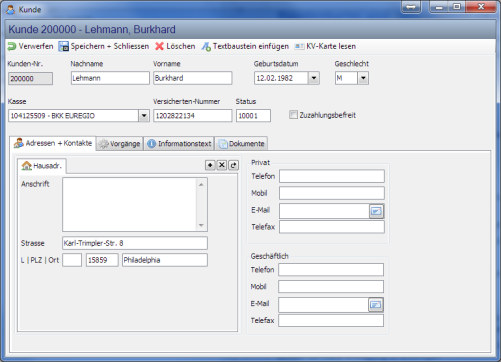Viewport: 501px width, 362px height.
Task: Open business E-Mail compose icon
Action: (375, 305)
